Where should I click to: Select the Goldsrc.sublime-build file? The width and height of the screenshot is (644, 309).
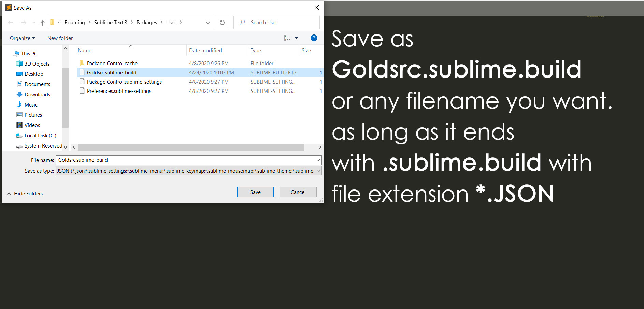[x=112, y=72]
